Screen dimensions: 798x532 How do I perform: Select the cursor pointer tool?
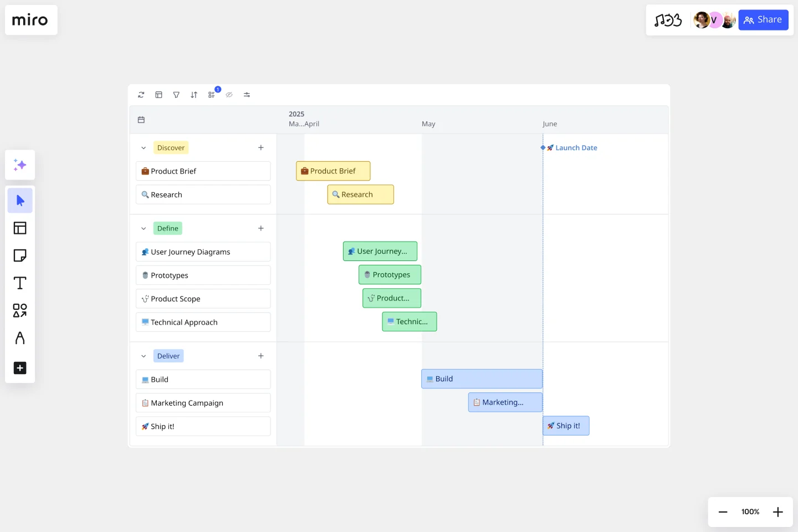pyautogui.click(x=20, y=201)
